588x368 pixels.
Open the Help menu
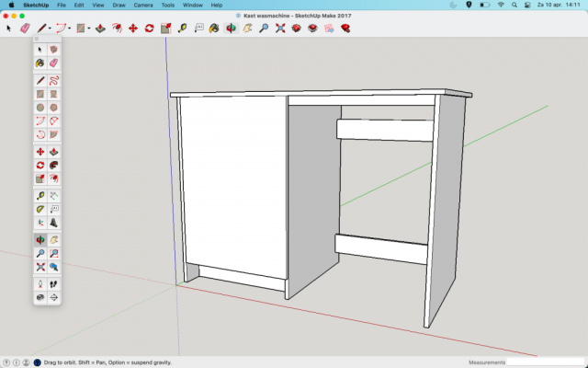pos(217,6)
